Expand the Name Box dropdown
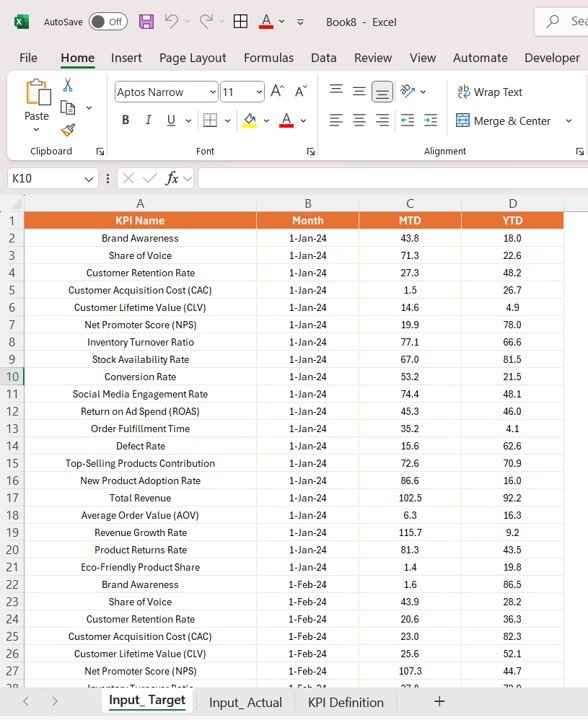588x720 pixels. pyautogui.click(x=89, y=179)
